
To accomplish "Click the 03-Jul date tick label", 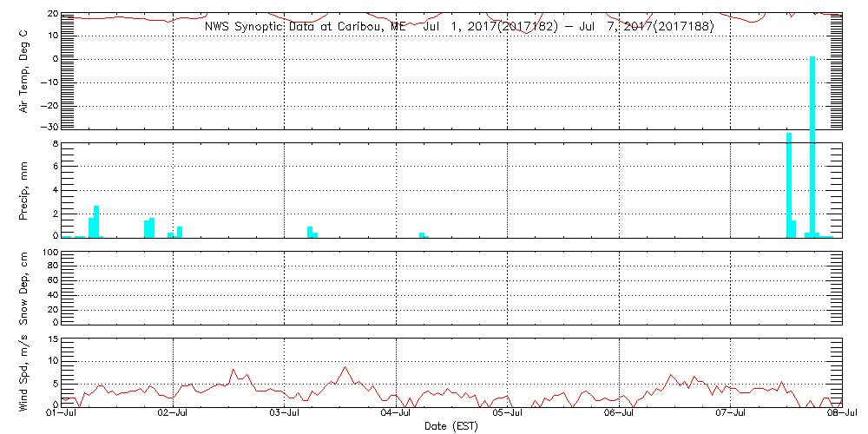I will pos(285,415).
